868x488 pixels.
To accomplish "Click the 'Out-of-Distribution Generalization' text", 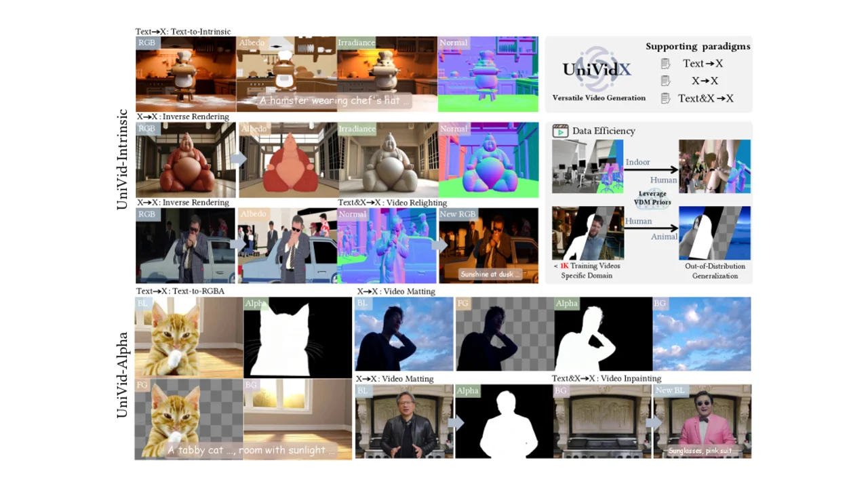I will [x=715, y=270].
